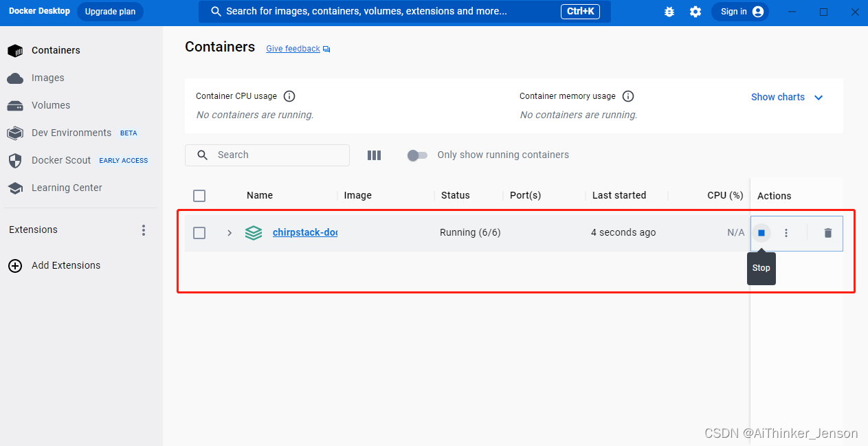The image size is (868, 446).
Task: Open more actions for chirpstack-docker container
Action: tap(786, 232)
